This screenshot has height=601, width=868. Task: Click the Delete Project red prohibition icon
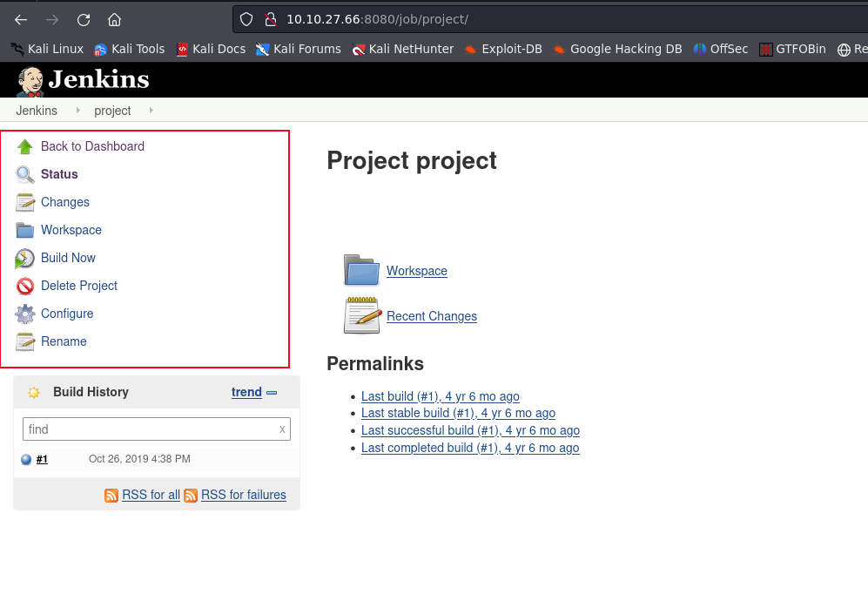tap(24, 286)
